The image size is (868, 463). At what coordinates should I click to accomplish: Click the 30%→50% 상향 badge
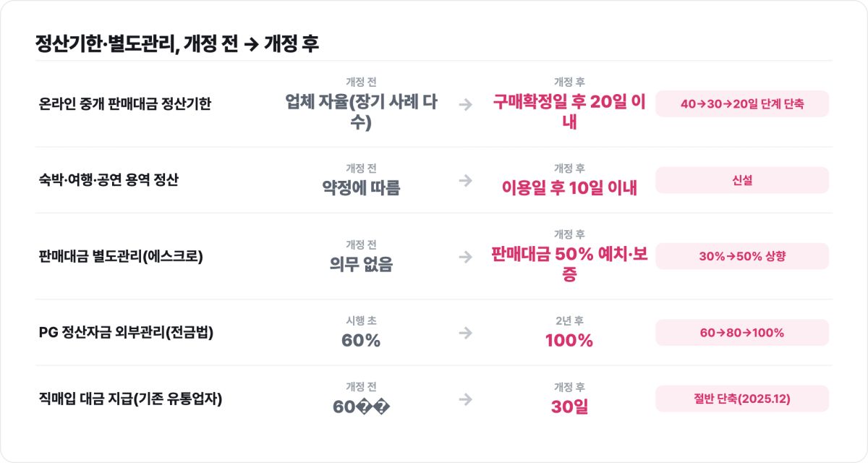click(x=742, y=256)
